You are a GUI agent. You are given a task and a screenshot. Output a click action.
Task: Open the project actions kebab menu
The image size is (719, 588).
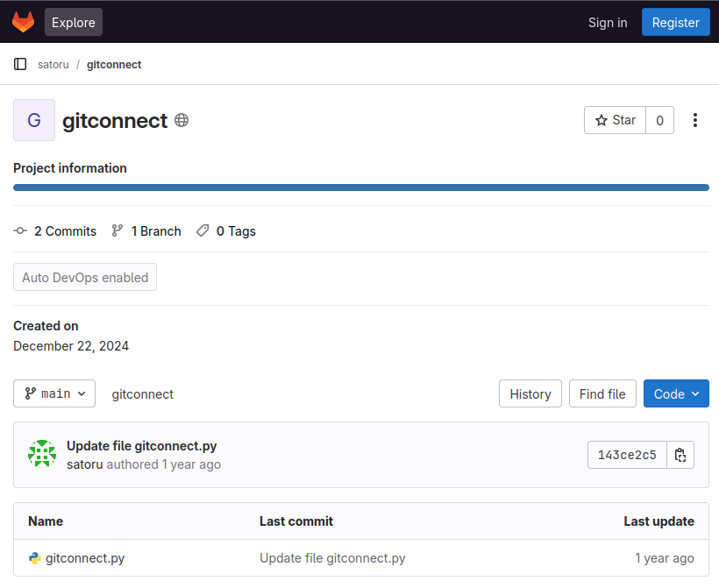(695, 120)
